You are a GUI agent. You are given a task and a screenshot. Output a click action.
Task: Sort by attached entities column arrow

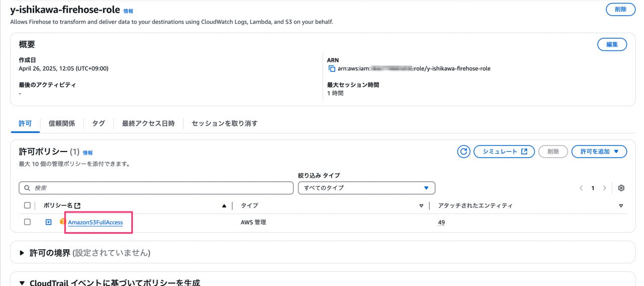(621, 206)
